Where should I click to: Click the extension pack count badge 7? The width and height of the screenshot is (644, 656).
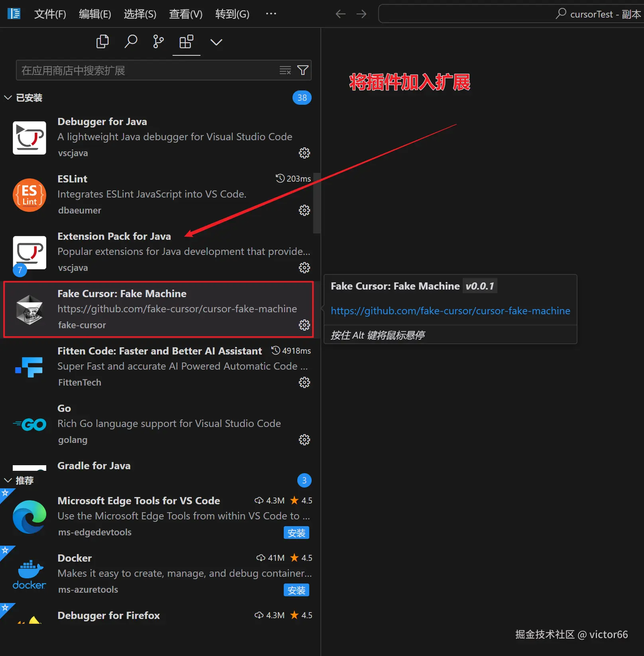[x=20, y=270]
